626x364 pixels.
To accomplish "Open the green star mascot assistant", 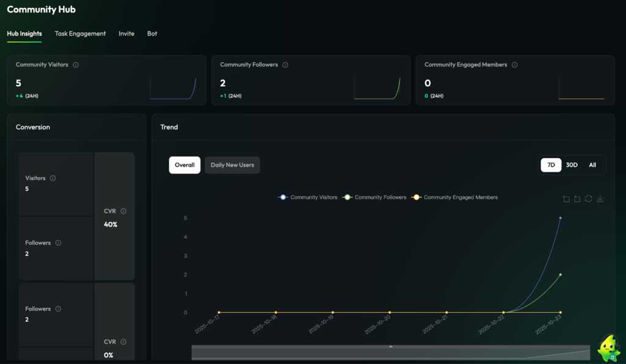I will click(x=608, y=349).
